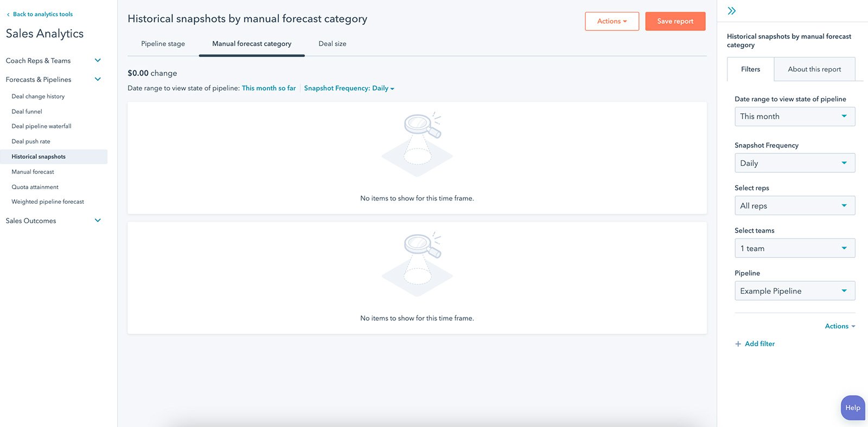Click the $0.00 change text
The height and width of the screenshot is (427, 868).
152,73
